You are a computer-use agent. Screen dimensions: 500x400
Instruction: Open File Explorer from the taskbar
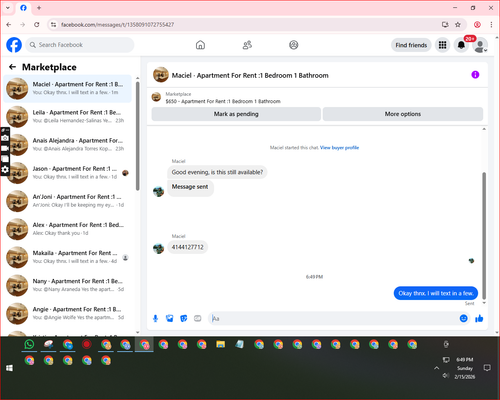(x=220, y=344)
